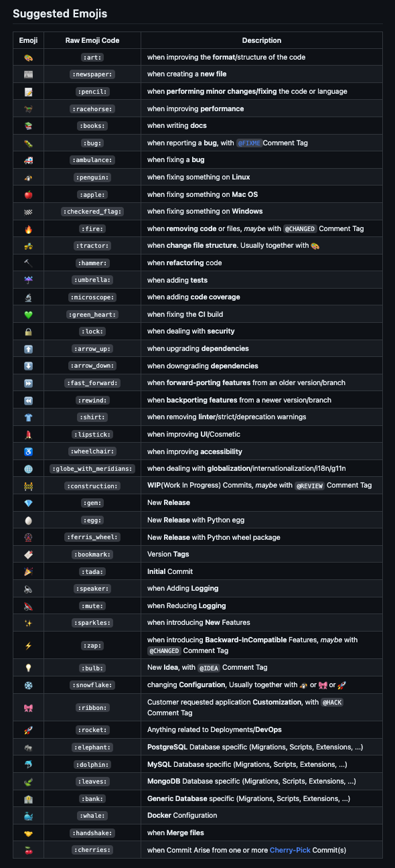This screenshot has height=868, width=395.
Task: Click the @HACK comment tag
Action: pos(332,702)
